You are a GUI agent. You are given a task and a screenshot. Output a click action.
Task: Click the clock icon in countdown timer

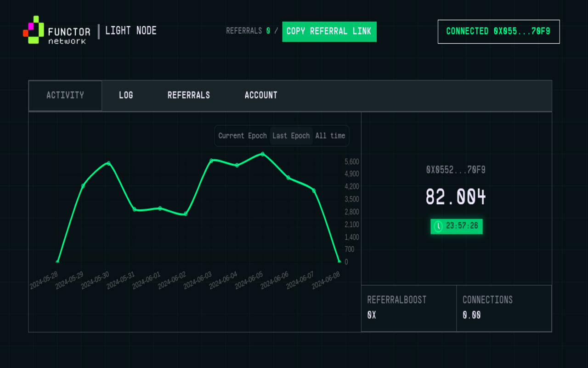[x=438, y=226]
